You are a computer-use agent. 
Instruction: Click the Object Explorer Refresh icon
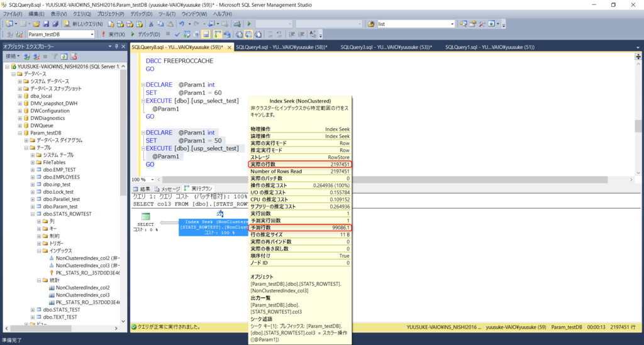coord(64,57)
